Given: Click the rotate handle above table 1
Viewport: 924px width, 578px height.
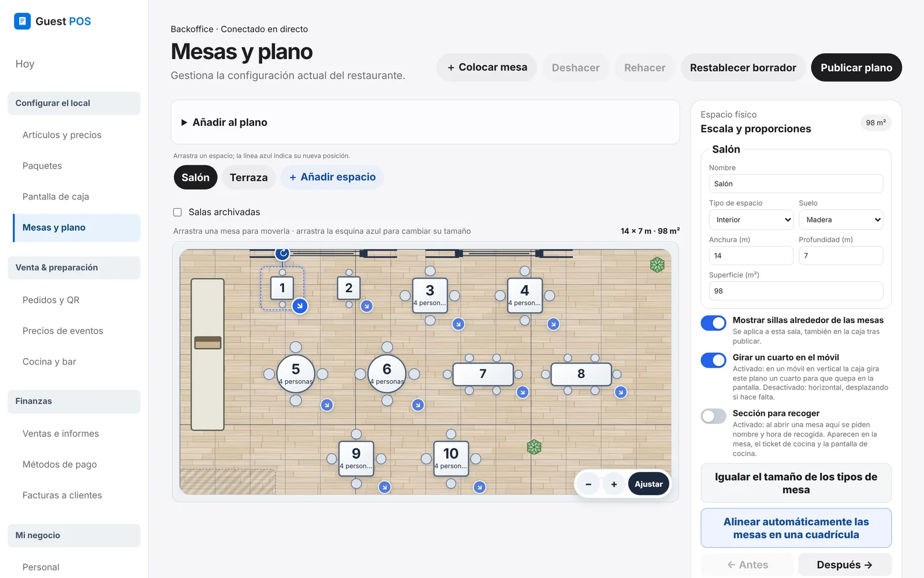Looking at the screenshot, I should pos(282,253).
